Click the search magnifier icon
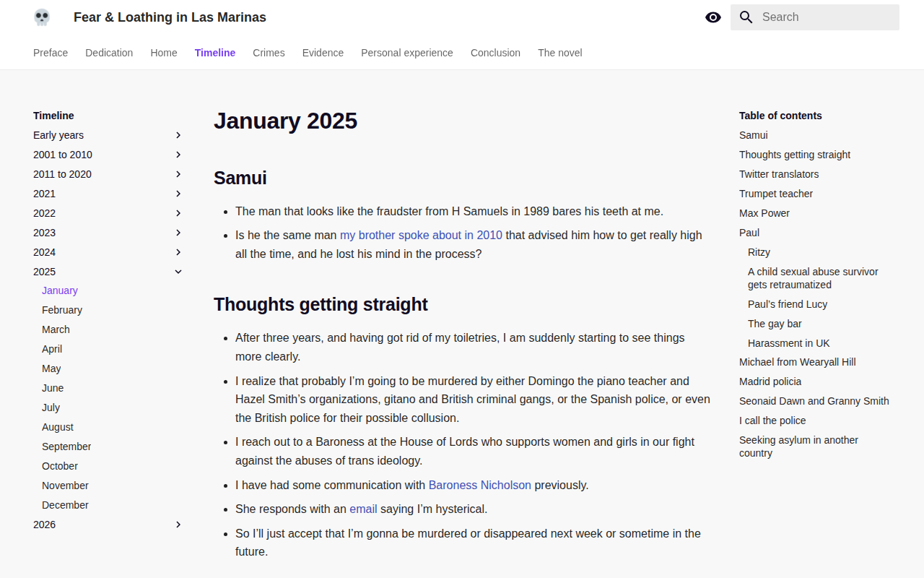Image resolution: width=924 pixels, height=578 pixels. point(746,17)
